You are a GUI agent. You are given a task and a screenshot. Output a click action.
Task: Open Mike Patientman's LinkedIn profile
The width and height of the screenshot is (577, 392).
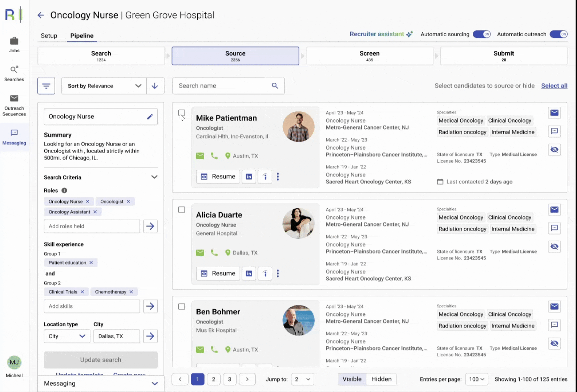(249, 177)
